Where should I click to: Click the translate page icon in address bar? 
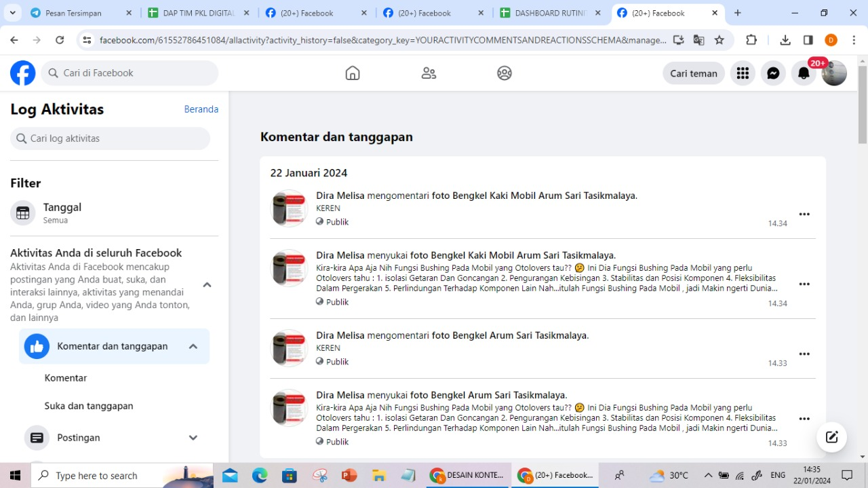[x=699, y=40]
